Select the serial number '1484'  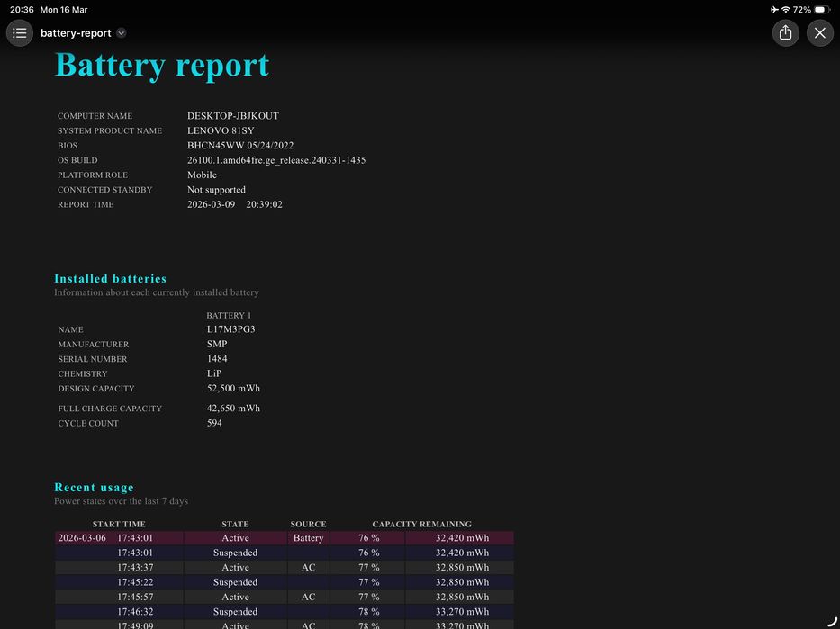coord(217,359)
